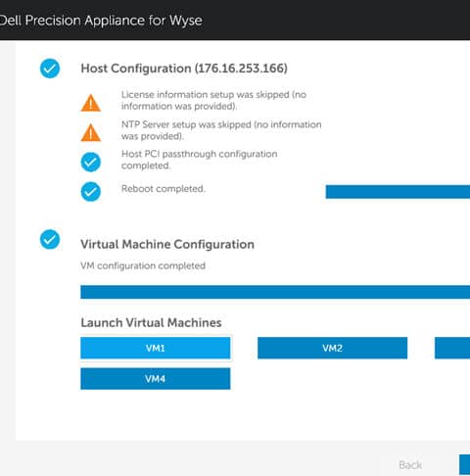Click the NTP Server warning triangle icon
The image size is (470, 476).
click(91, 132)
